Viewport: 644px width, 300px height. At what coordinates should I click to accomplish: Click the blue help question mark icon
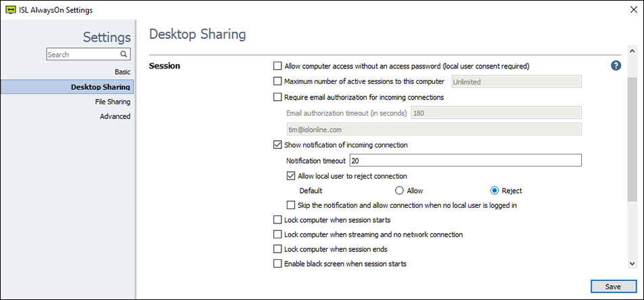point(616,66)
